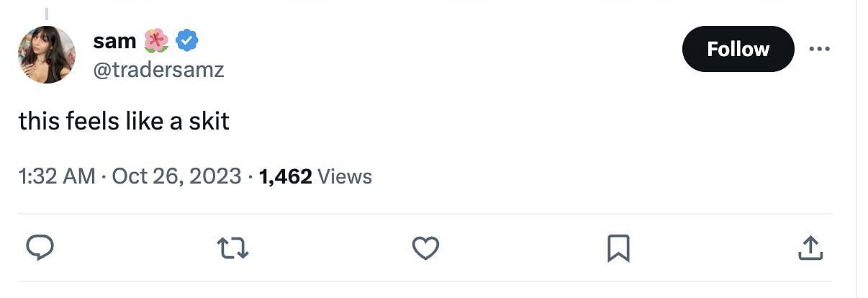Open sam's profile picture avatar

click(47, 55)
